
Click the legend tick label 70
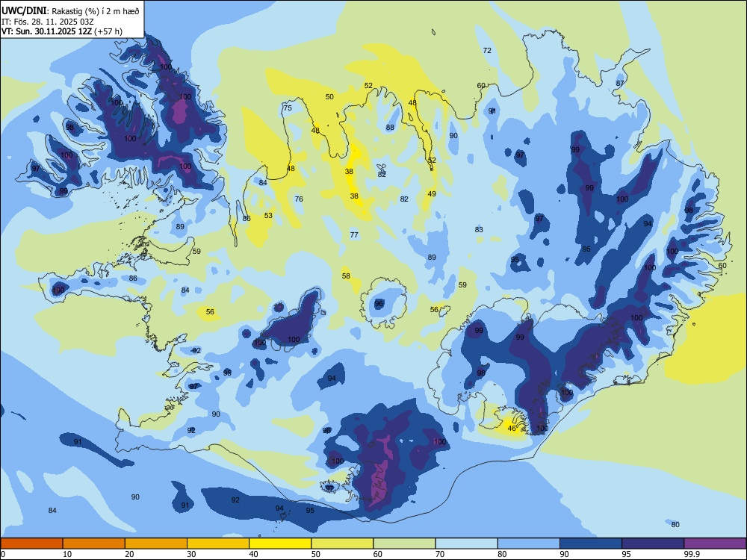pos(440,554)
